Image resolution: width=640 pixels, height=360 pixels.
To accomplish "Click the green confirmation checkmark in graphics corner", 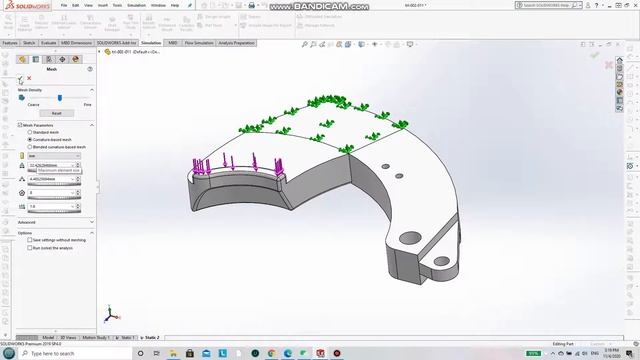I will 594,55.
